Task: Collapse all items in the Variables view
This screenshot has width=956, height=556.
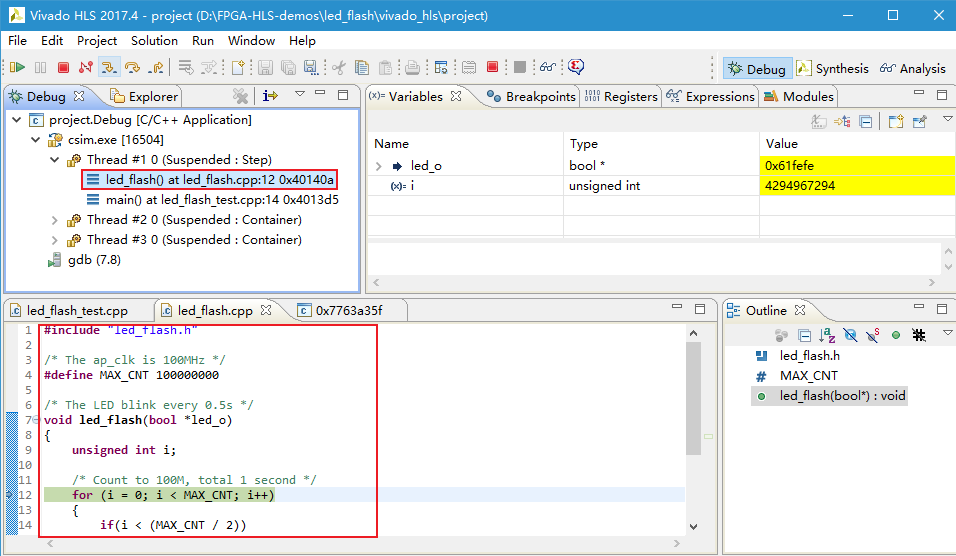Action: tap(866, 121)
